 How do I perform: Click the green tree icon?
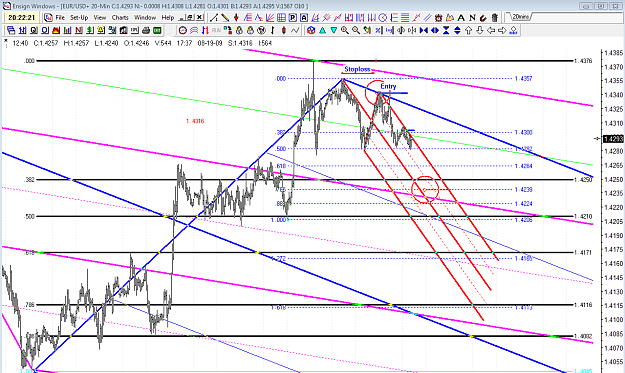[90, 30]
